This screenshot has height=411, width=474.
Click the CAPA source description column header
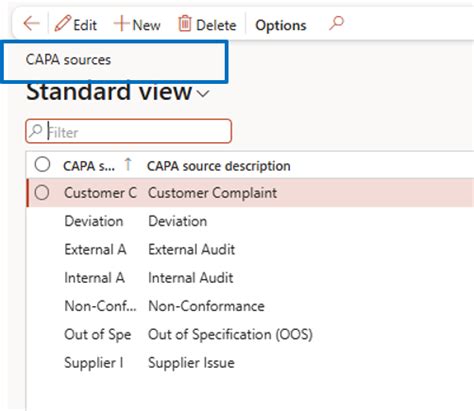[x=219, y=166]
